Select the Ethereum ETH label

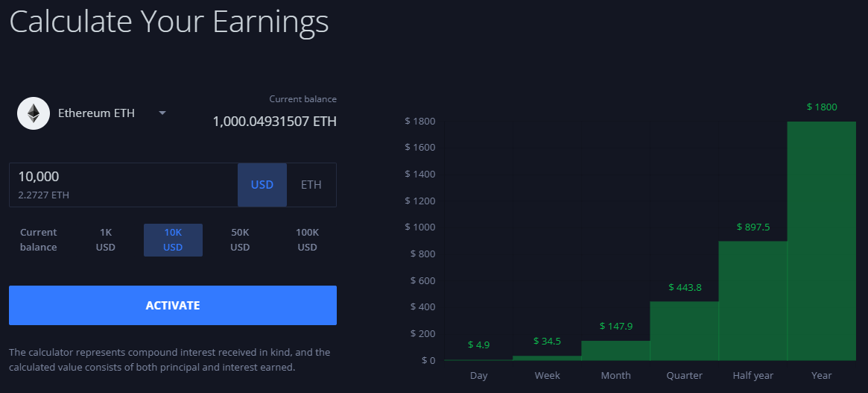(x=96, y=113)
